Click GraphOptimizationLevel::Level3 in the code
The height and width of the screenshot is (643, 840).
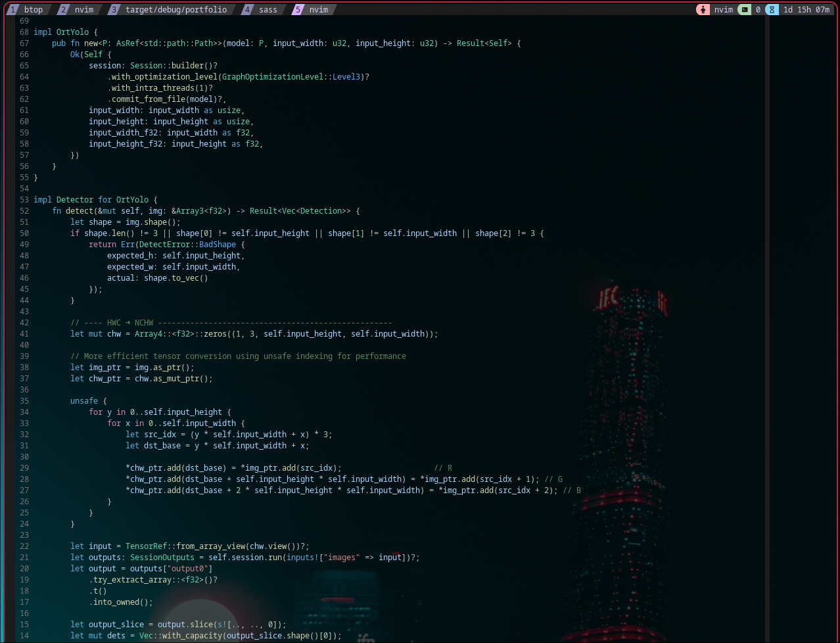pyautogui.click(x=291, y=77)
